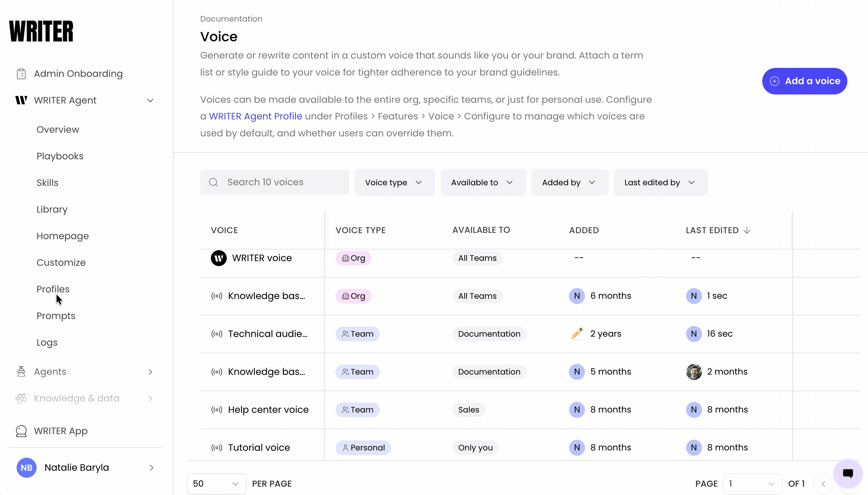
Task: Click the Admin Onboarding clipboard icon
Action: point(21,74)
